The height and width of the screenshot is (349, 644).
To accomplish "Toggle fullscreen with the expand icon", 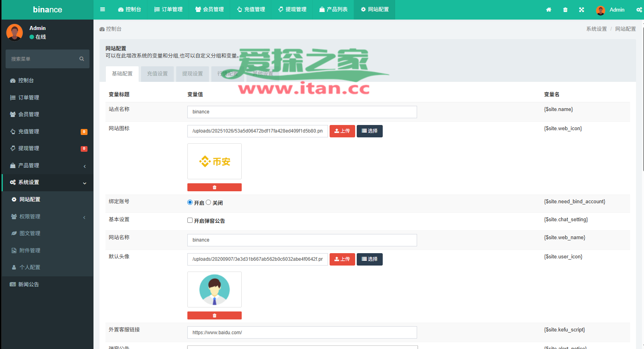I will pos(582,10).
